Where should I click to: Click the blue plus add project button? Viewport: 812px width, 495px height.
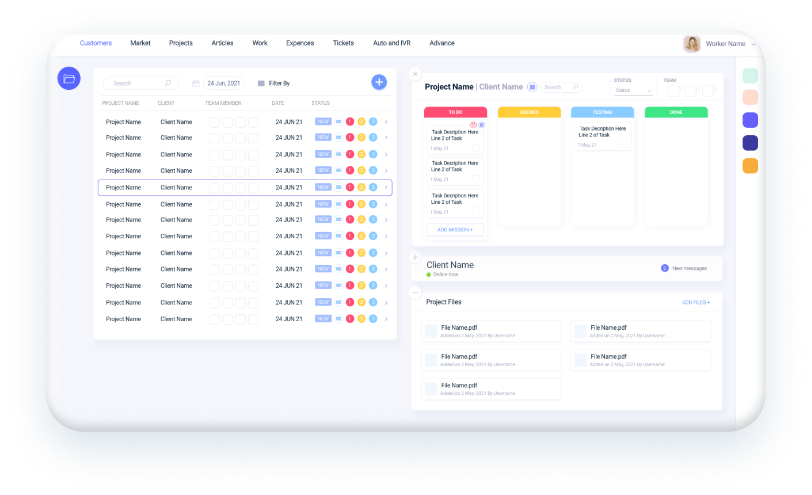coord(379,83)
